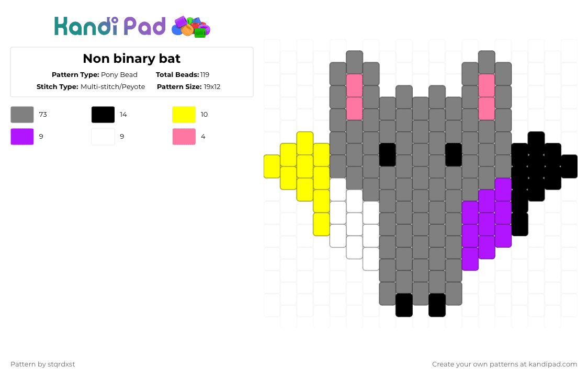Click the yellow wing on the left
This screenshot has height=377, width=588.
(x=305, y=167)
